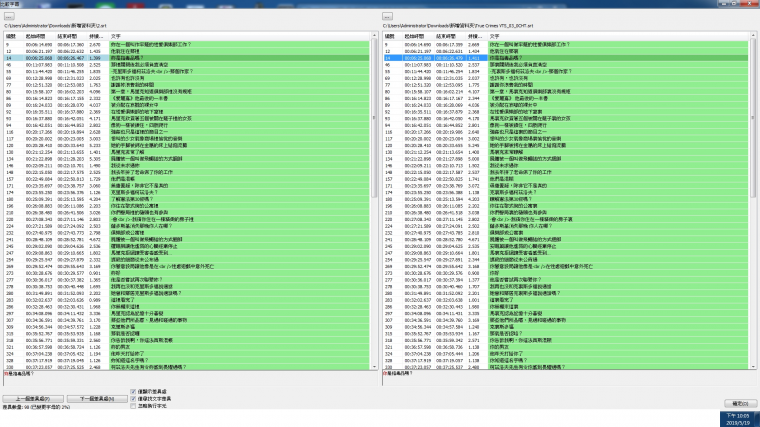
Task: Click preview text box below True Crimes list
Action: 569,379
